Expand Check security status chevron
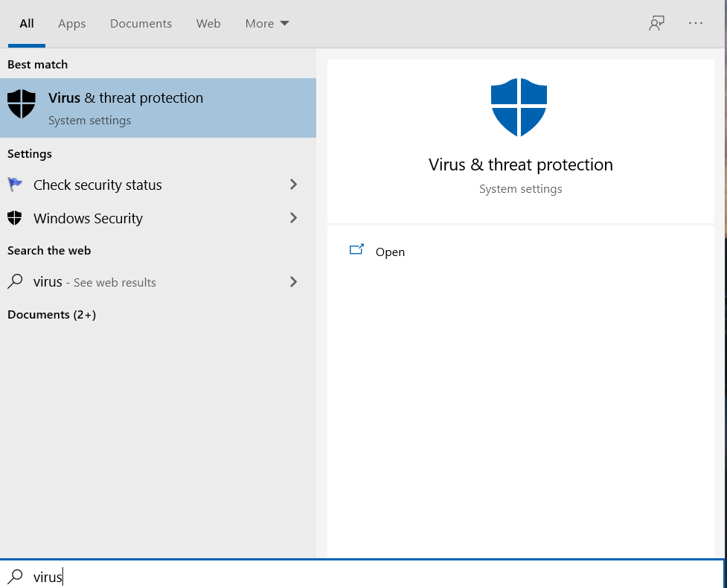This screenshot has width=727, height=588. [293, 185]
